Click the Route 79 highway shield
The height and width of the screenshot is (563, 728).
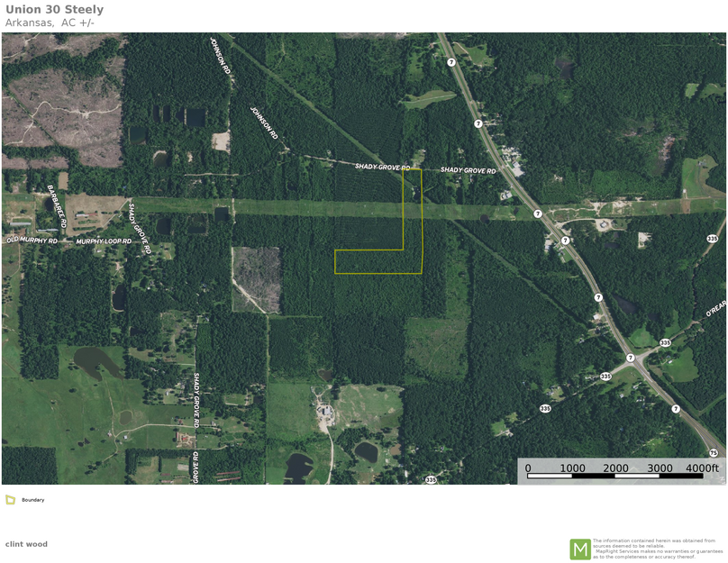coord(713,452)
